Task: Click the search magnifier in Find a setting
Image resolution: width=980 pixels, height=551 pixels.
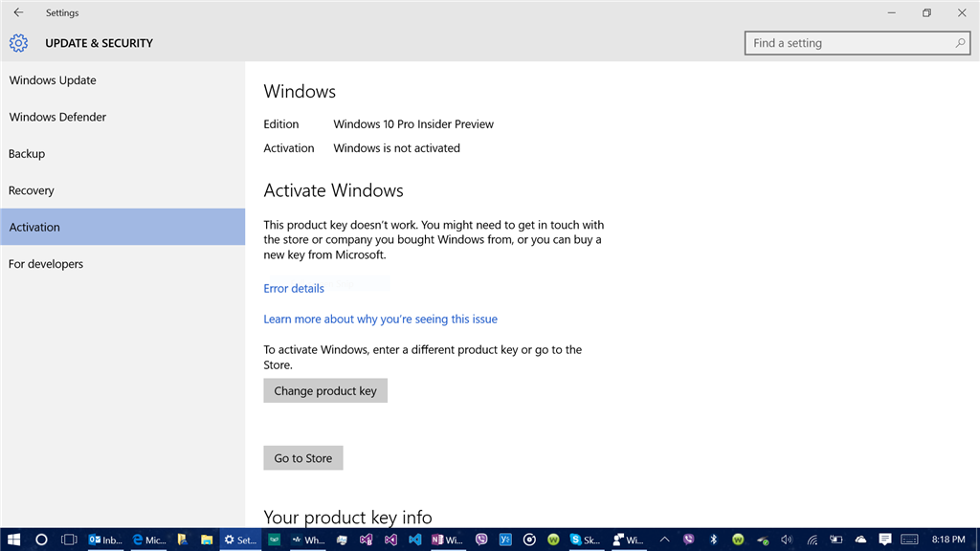Action: click(x=960, y=43)
